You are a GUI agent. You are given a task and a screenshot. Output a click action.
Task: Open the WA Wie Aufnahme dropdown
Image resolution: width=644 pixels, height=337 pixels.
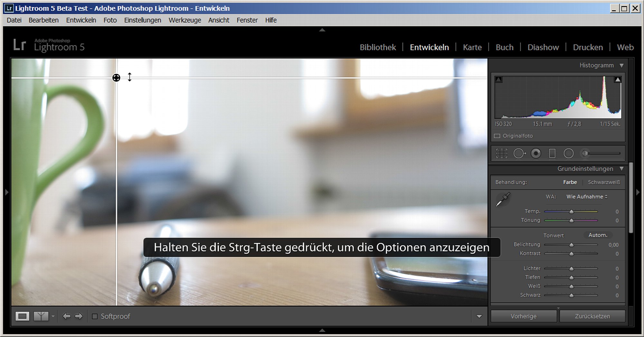587,197
